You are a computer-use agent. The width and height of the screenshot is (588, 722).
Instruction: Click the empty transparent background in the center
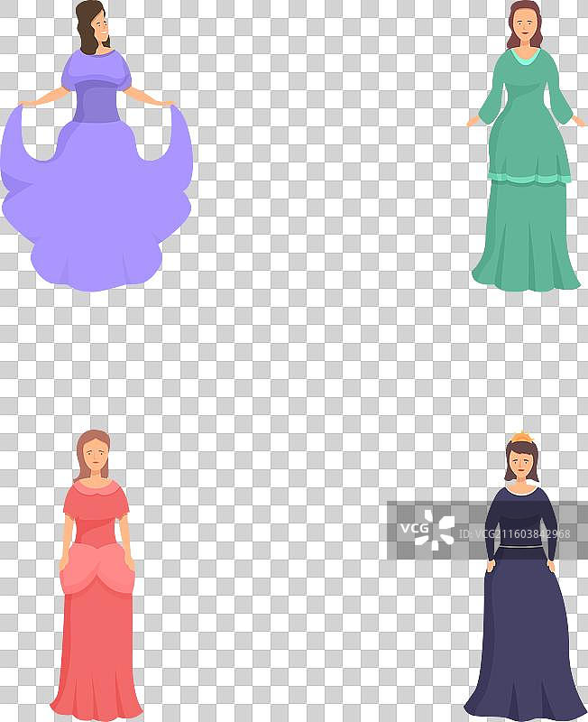(298, 361)
